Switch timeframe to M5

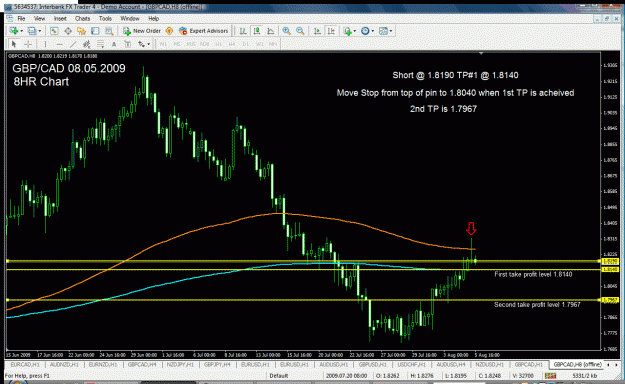coord(177,44)
